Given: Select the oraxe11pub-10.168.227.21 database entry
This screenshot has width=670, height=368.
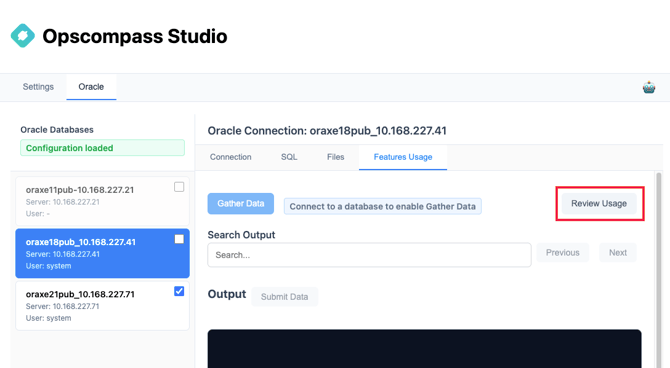Looking at the screenshot, I should tap(103, 201).
